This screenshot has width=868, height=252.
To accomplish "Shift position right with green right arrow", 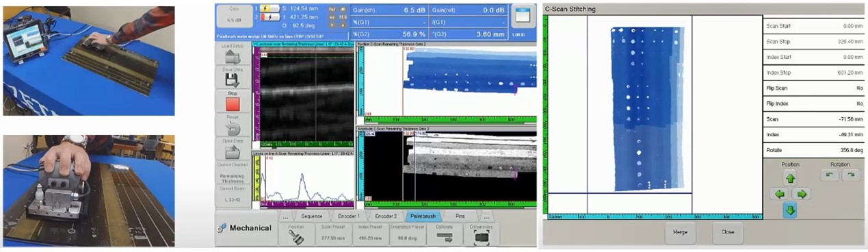I will [802, 194].
